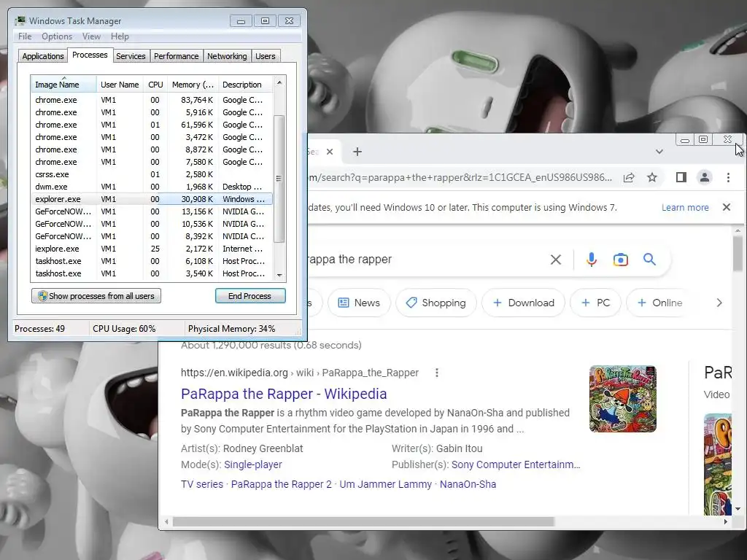Select the News filter chip

(359, 303)
